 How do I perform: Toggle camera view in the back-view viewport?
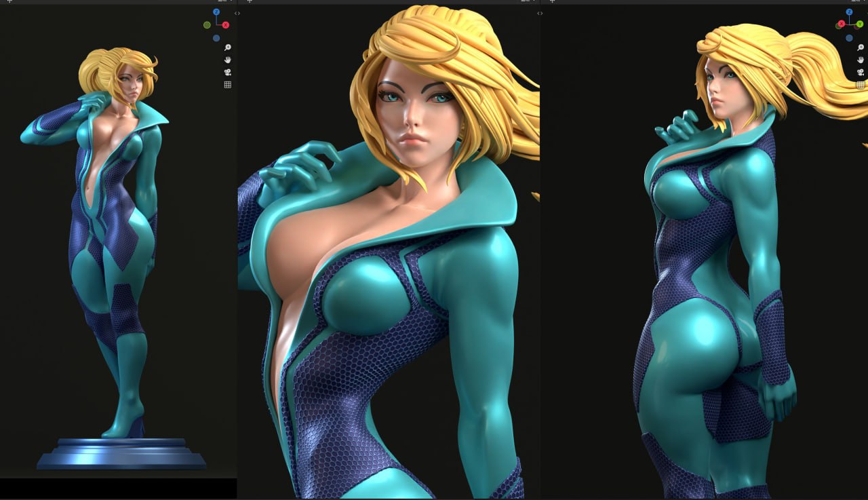tap(861, 72)
